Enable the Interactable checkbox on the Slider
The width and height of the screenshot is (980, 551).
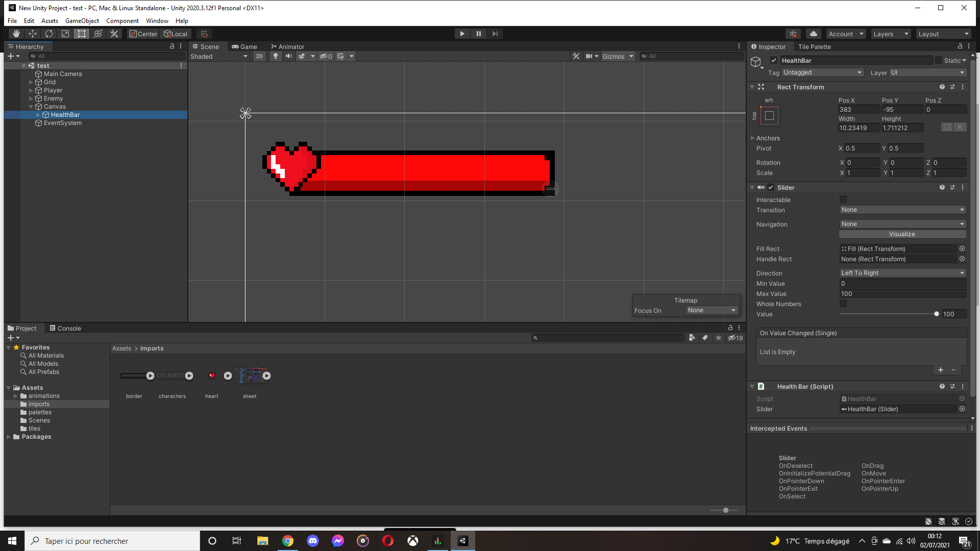point(843,199)
